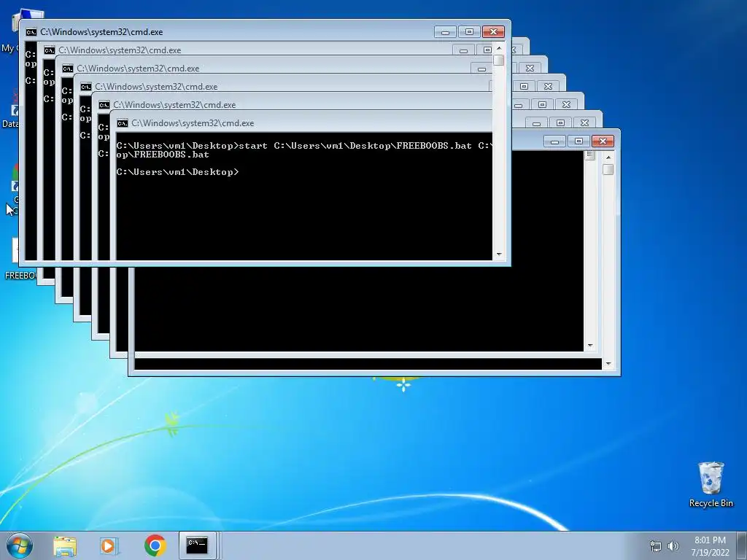Click scroll-down arrow in the frontmost cmd window
This screenshot has height=560, width=747.
click(x=499, y=254)
